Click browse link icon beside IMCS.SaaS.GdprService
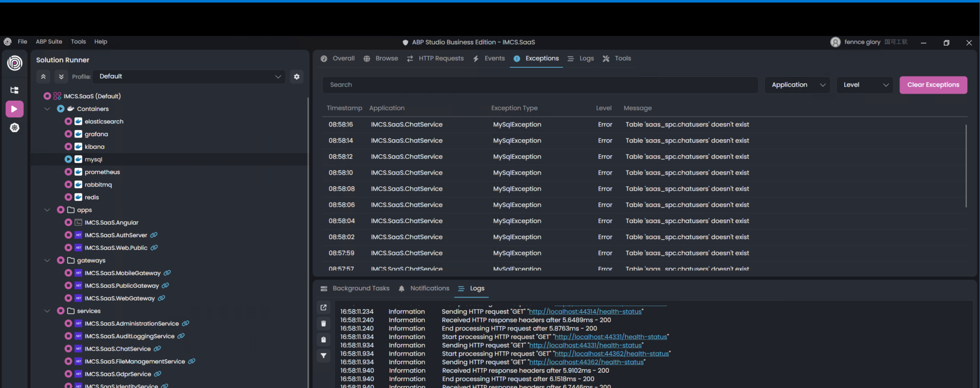This screenshot has height=388, width=980. point(158,374)
